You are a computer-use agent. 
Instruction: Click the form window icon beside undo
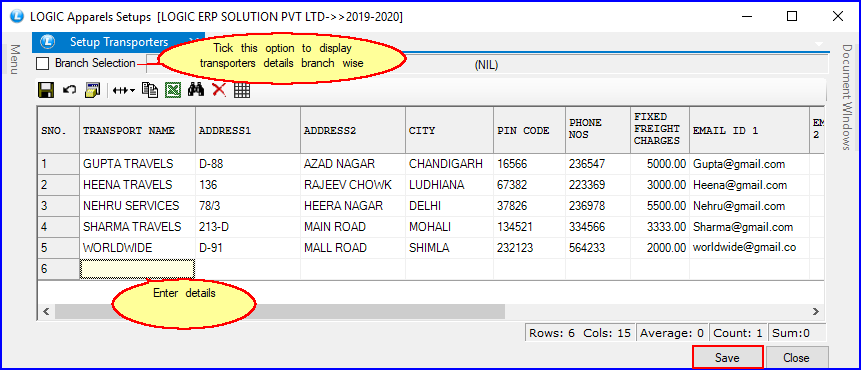[x=92, y=90]
